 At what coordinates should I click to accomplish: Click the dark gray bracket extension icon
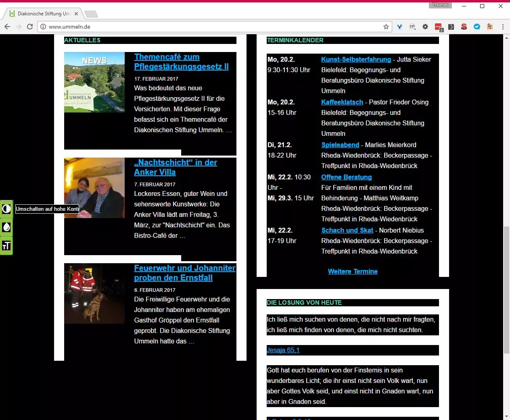coord(451,27)
